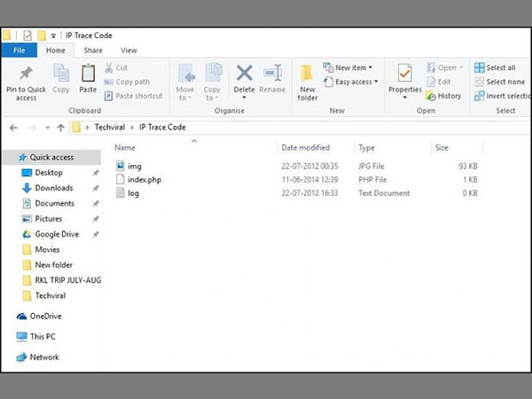Click Text Document type for log
This screenshot has height=399, width=532.
point(384,193)
